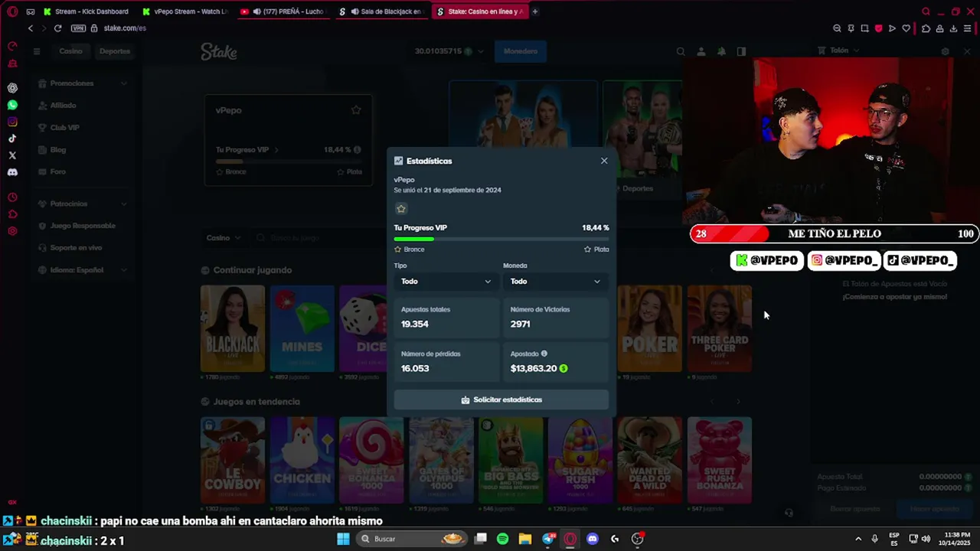Open Juego Responsable in sidebar
The image size is (980, 551).
pyautogui.click(x=83, y=226)
